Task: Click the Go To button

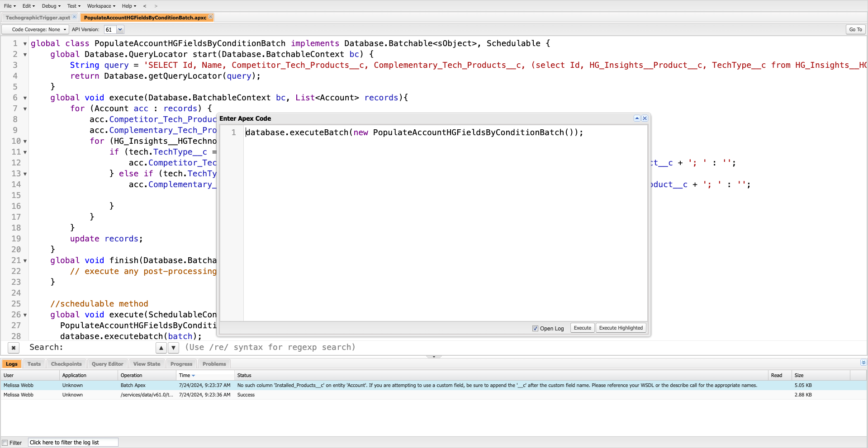Action: [855, 29]
